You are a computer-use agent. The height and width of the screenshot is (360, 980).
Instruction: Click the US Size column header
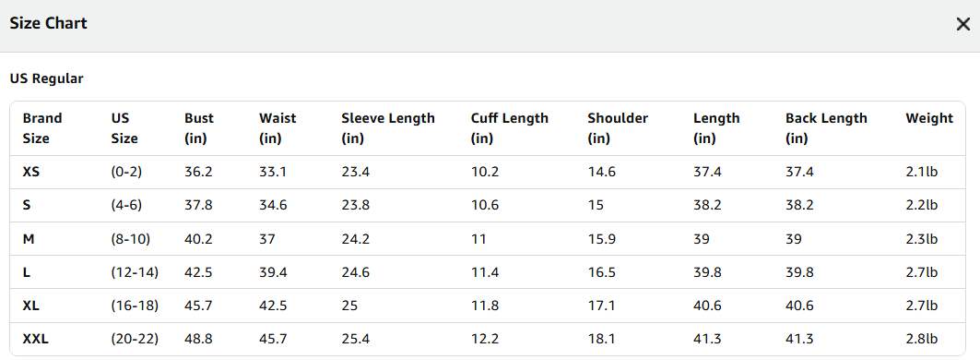(124, 128)
